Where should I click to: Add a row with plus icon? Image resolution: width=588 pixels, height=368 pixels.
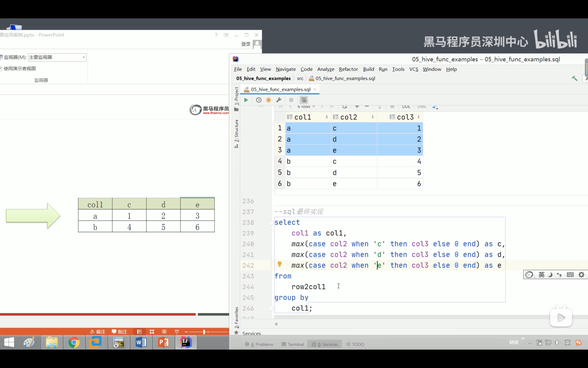coord(357,107)
